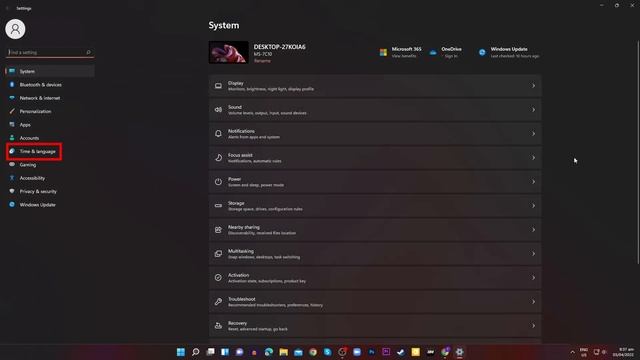640x360 pixels.
Task: Open Windows Update status tile
Action: pyautogui.click(x=509, y=52)
